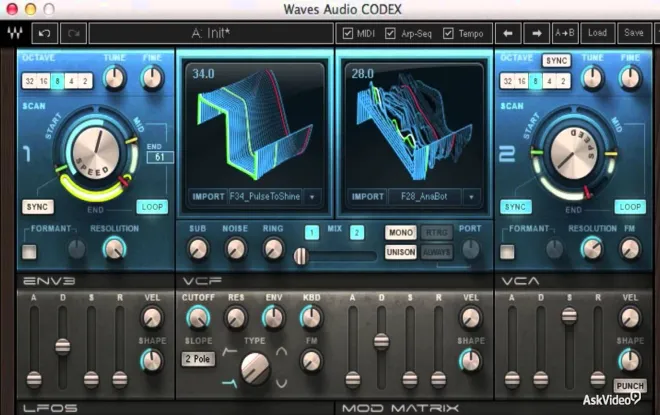Click the Load preset button

pos(597,33)
